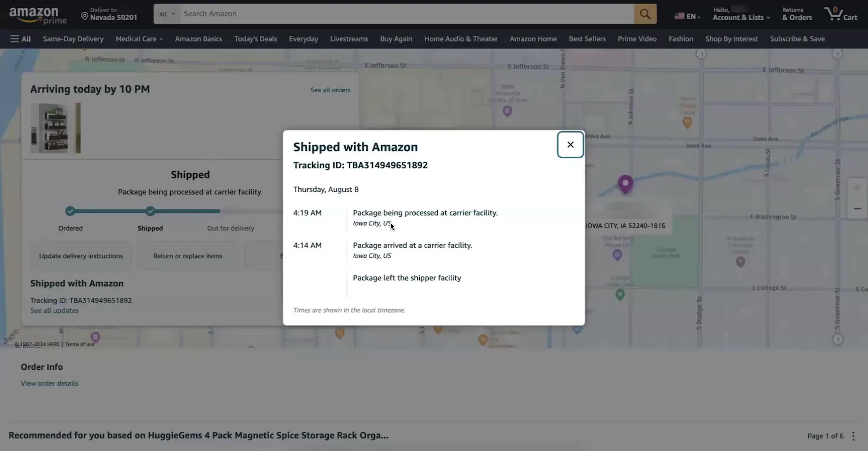This screenshot has width=868, height=451.
Task: Click the purple delivery map pin
Action: 625,184
